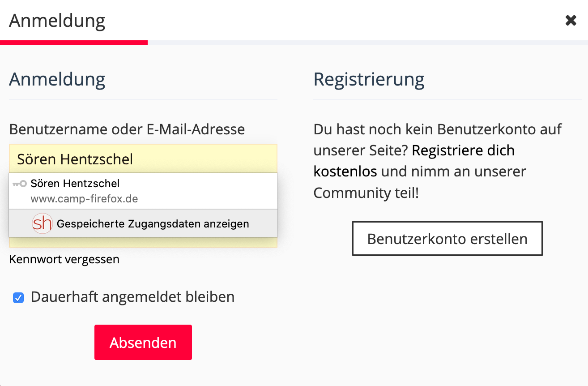The height and width of the screenshot is (386, 588).
Task: Click the "Dauerhaft angemeldet bleiben" label text
Action: pyautogui.click(x=132, y=297)
